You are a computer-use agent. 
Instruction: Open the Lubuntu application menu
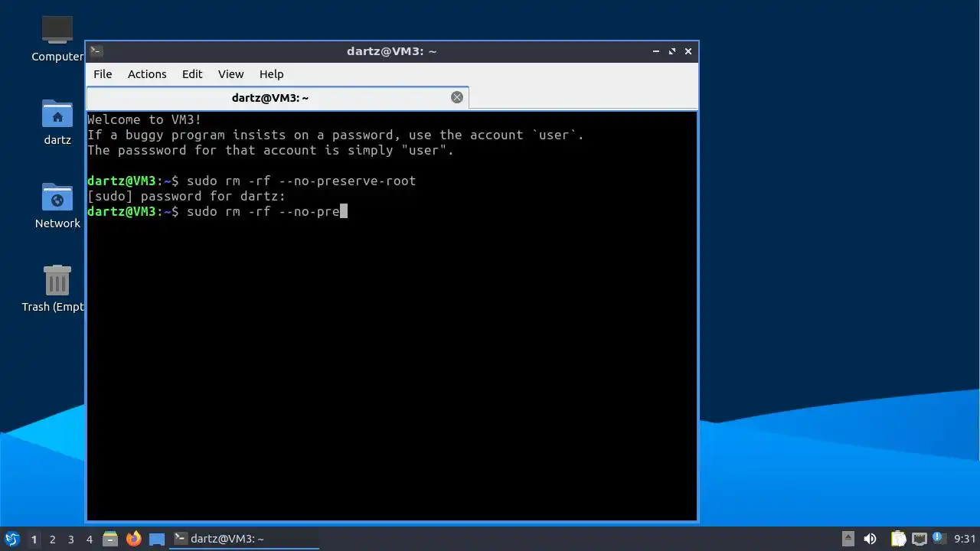(x=11, y=539)
